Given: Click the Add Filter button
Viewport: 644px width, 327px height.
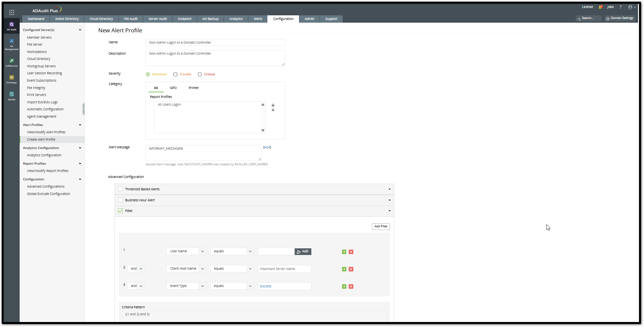Looking at the screenshot, I should pos(381,227).
